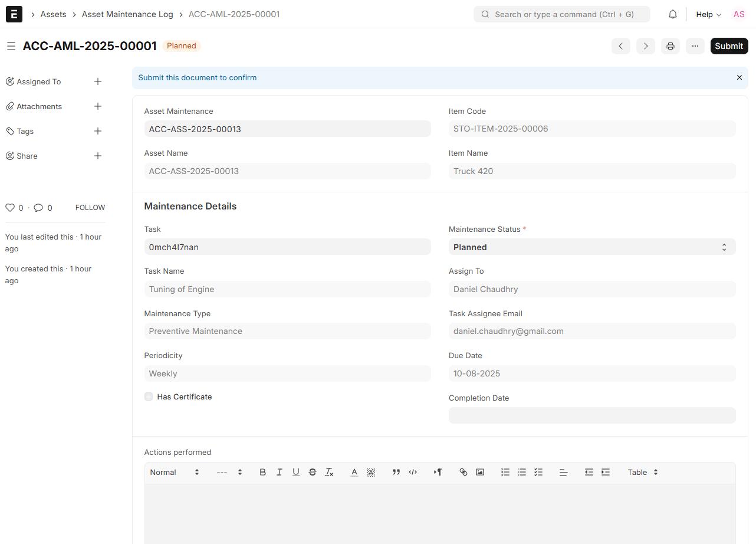
Task: Start an ordered numbered list
Action: 505,472
